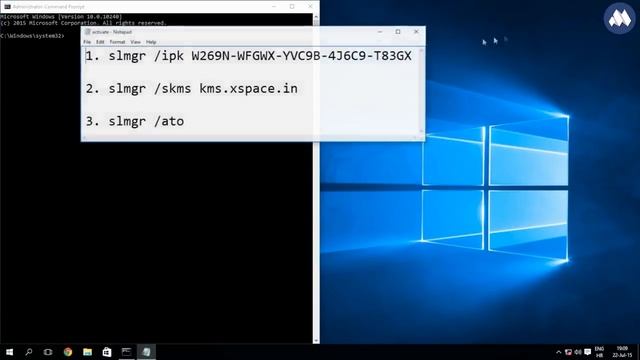Open Task View on the taskbar
The width and height of the screenshot is (640, 360).
click(48, 352)
